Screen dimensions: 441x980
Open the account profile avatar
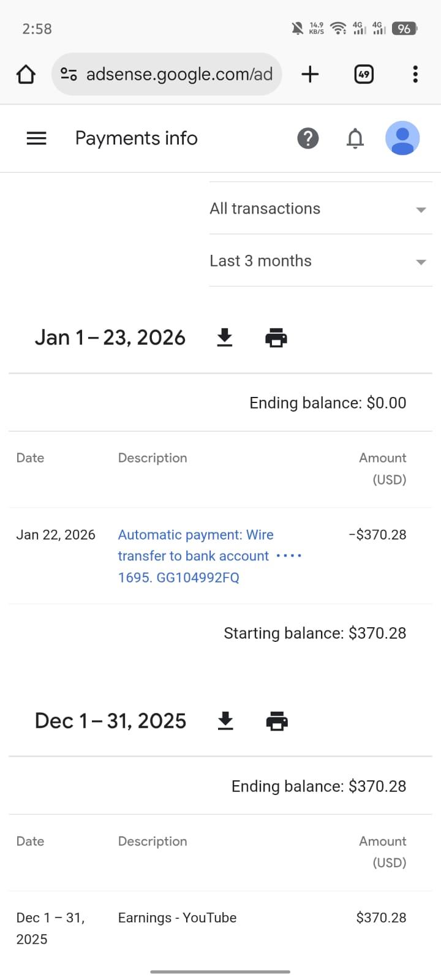pyautogui.click(x=402, y=138)
